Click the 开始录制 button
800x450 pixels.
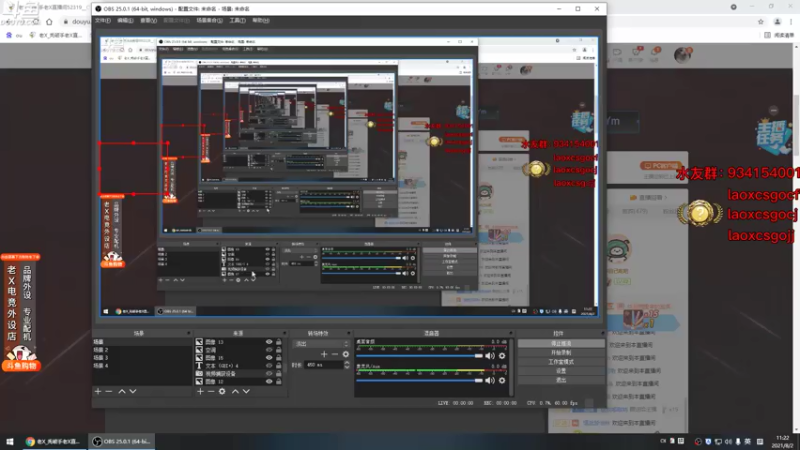tap(561, 353)
